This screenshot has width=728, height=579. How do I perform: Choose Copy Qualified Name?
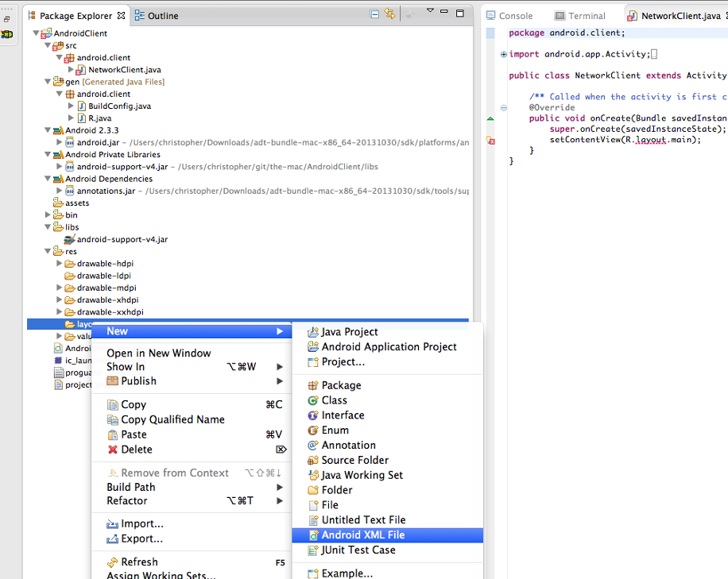pos(192,419)
